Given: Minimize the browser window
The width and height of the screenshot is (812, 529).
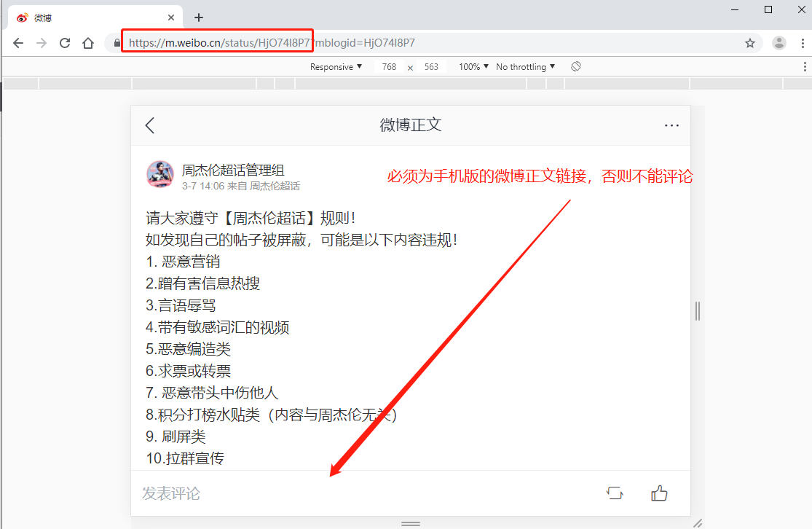Looking at the screenshot, I should click(735, 10).
